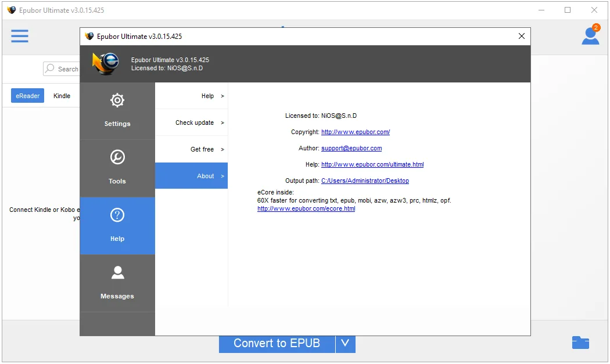The height and width of the screenshot is (364, 610).
Task: Open the epubor.com/ultimate.html help link
Action: (372, 164)
